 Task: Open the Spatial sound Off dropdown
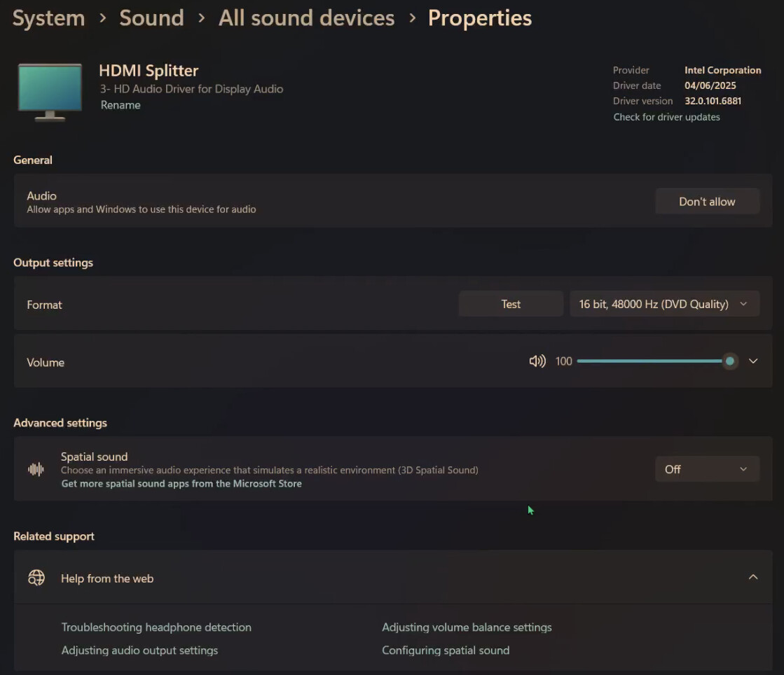[707, 469]
